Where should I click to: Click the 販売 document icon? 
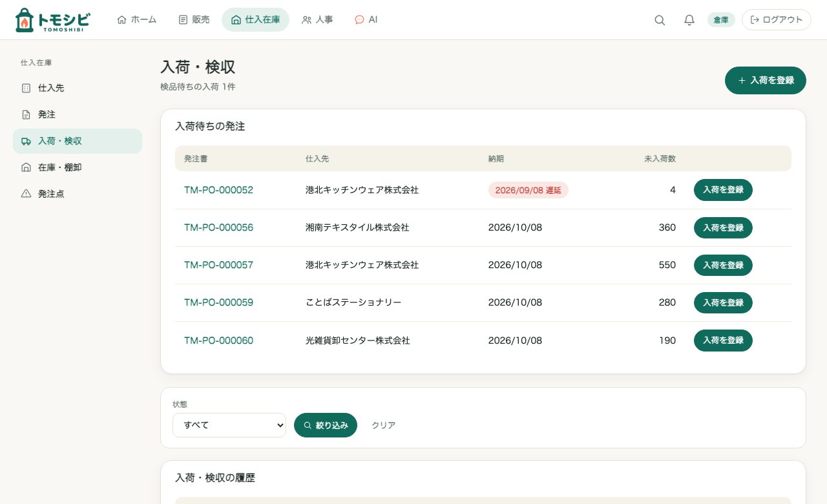pos(183,20)
